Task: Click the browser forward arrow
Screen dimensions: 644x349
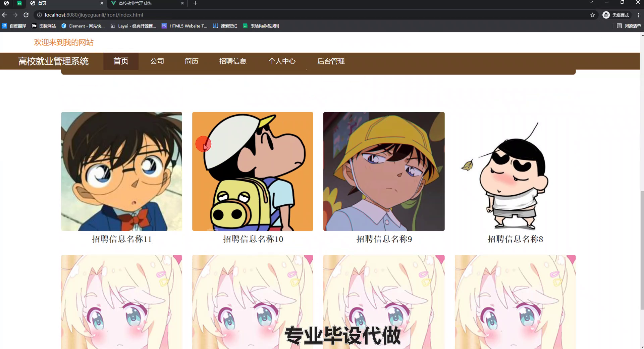Action: click(15, 15)
